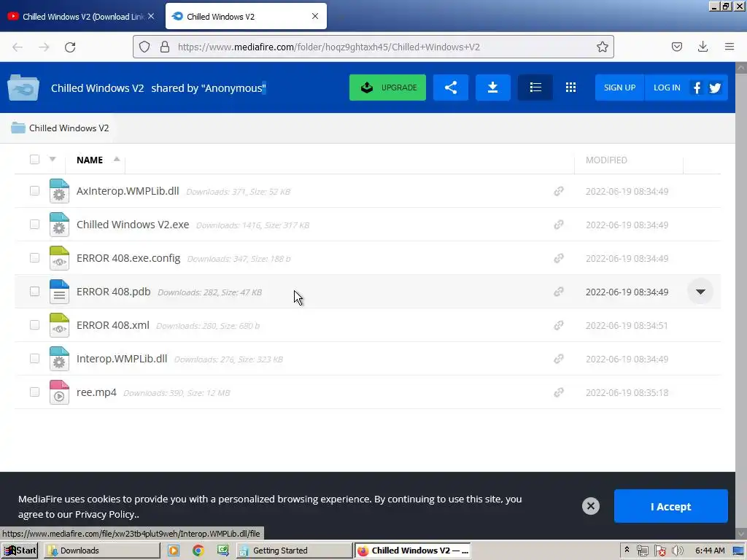Toggle NAME column sort arrow
The image size is (747, 560).
click(x=116, y=159)
